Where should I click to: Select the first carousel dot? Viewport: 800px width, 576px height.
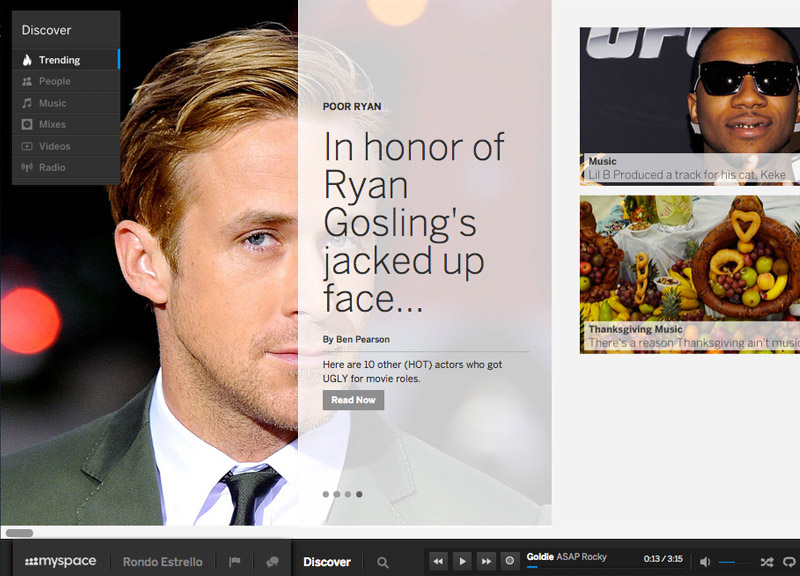326,494
